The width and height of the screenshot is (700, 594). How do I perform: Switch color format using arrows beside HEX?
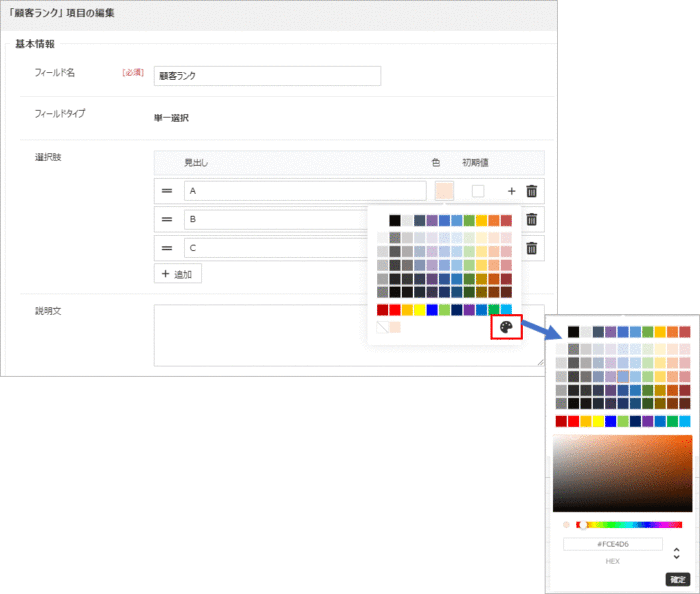676,553
